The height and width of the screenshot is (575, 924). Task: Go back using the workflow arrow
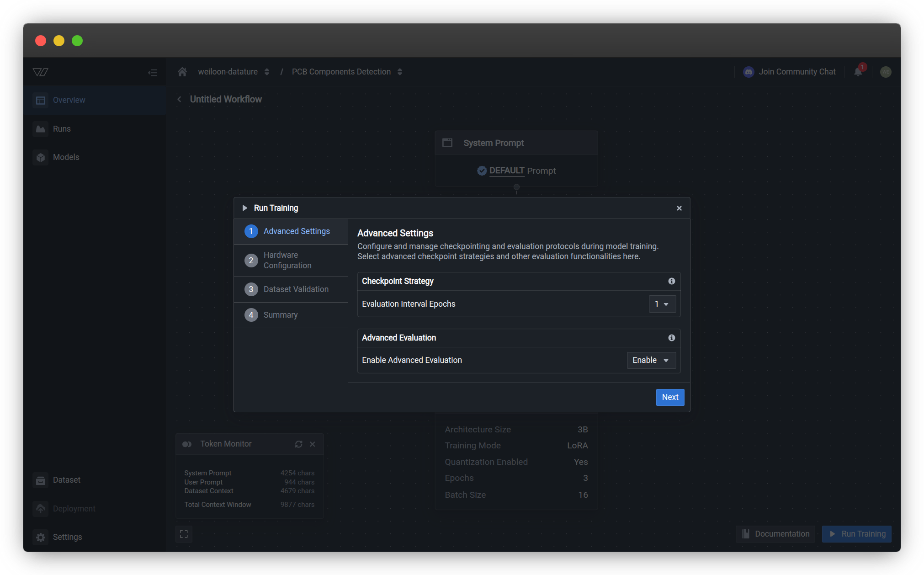180,99
